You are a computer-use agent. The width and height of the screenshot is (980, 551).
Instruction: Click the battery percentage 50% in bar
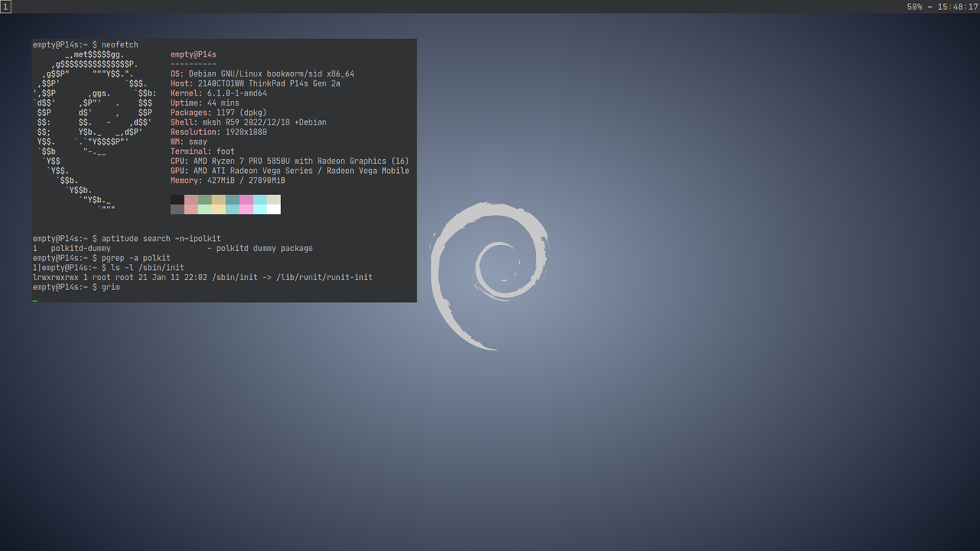914,7
